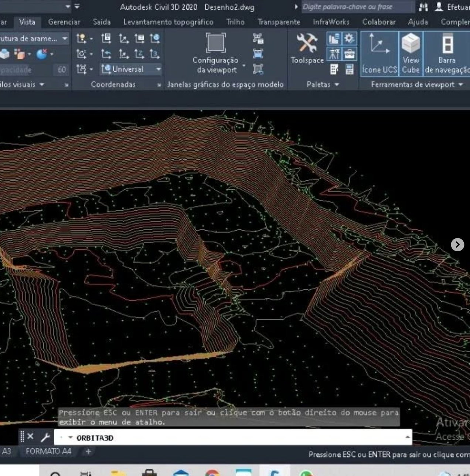Select the FORMATO A4 layout tab
This screenshot has height=476, width=470.
coord(48,451)
